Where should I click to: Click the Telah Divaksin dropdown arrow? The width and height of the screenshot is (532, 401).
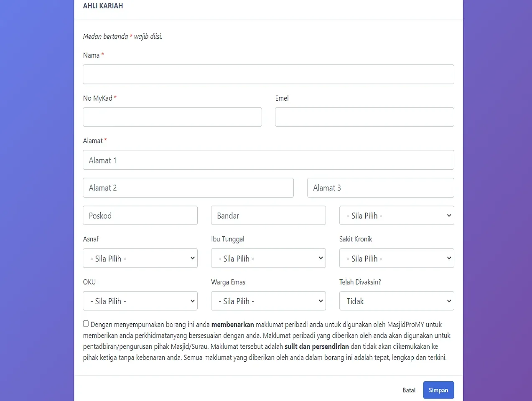pos(449,301)
